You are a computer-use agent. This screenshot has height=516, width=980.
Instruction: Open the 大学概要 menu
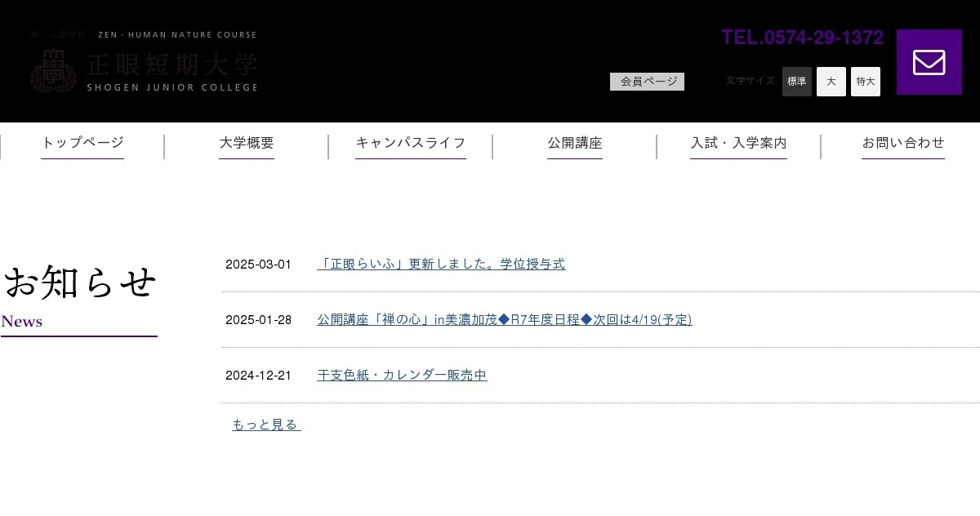tap(247, 143)
